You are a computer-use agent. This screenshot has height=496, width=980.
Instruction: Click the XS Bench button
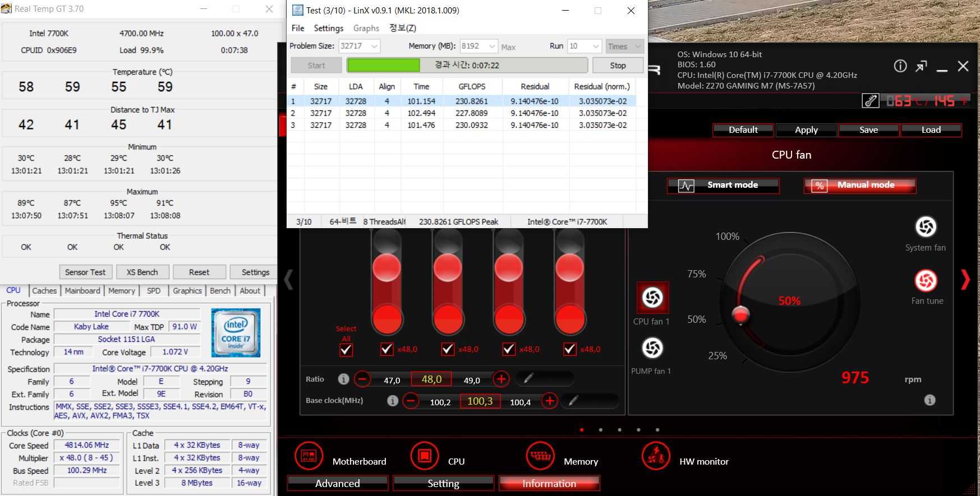[142, 272]
